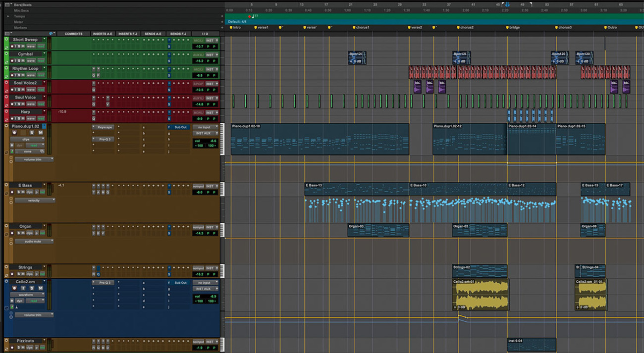
Task: Click the INSERTS A-E column header
Action: (x=103, y=34)
